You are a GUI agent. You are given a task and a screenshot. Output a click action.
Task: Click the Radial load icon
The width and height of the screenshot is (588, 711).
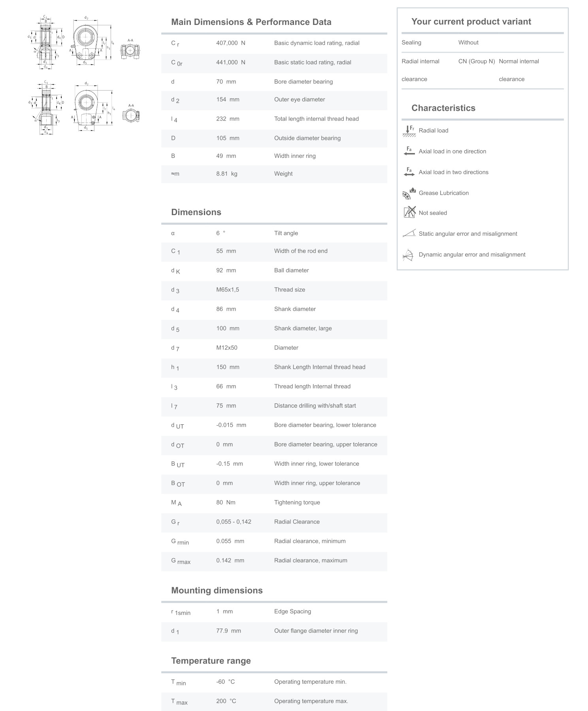tap(409, 130)
